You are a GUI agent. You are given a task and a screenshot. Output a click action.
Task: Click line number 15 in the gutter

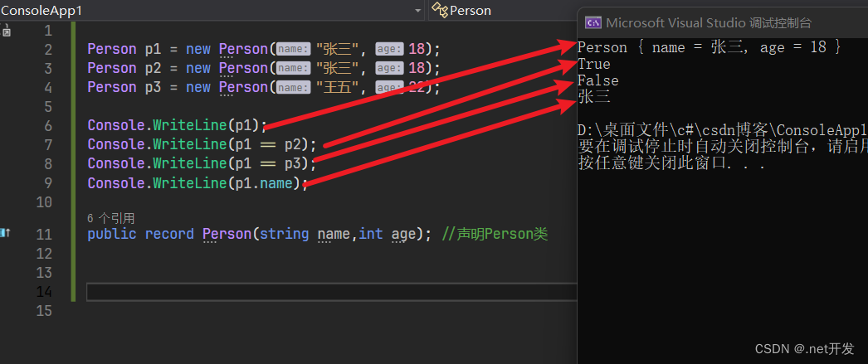(44, 311)
